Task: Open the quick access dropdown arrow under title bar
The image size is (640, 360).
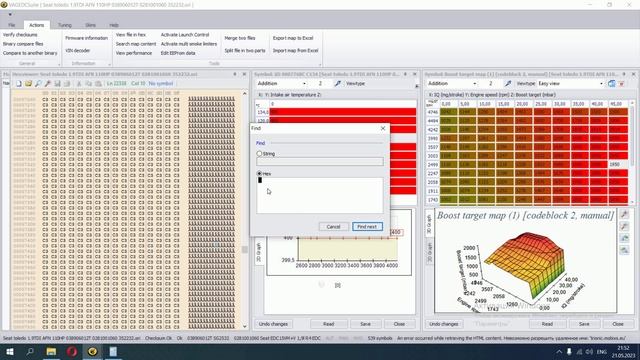Action: pyautogui.click(x=10, y=14)
